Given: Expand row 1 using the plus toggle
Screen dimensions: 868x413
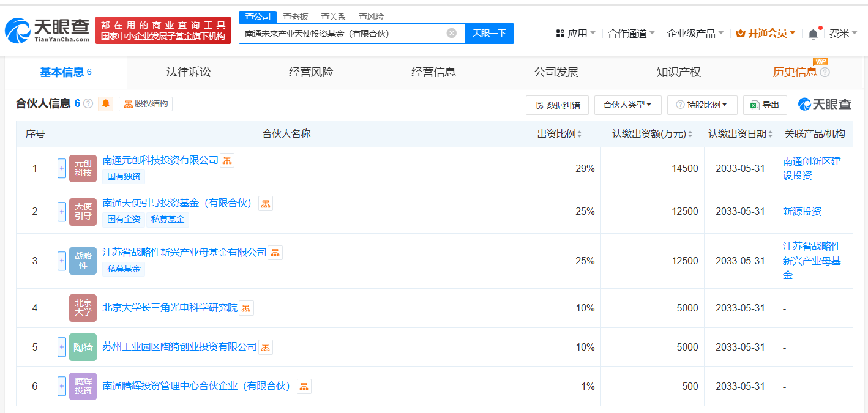Looking at the screenshot, I should [x=62, y=168].
